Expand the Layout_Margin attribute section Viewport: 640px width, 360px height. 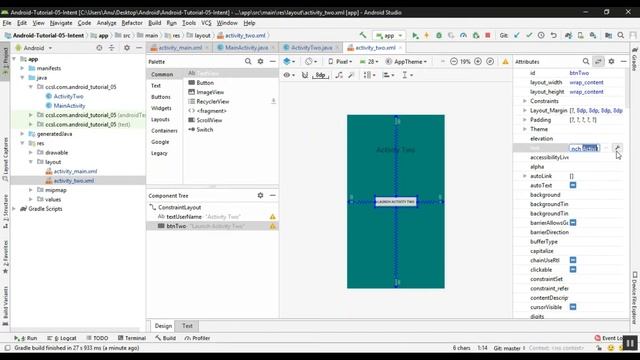pos(525,110)
